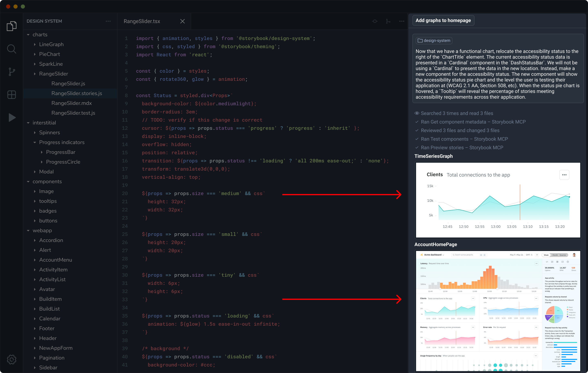Open Settings via the gear icon

point(11,359)
